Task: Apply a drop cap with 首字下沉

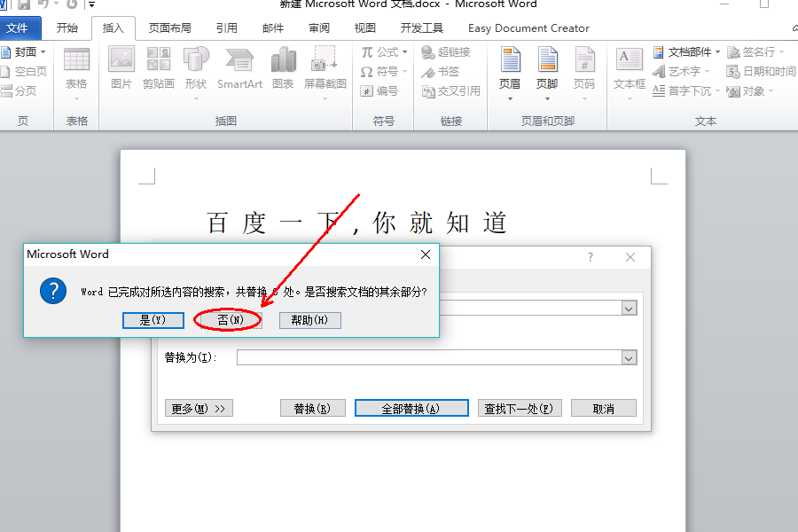Action: 685,90
